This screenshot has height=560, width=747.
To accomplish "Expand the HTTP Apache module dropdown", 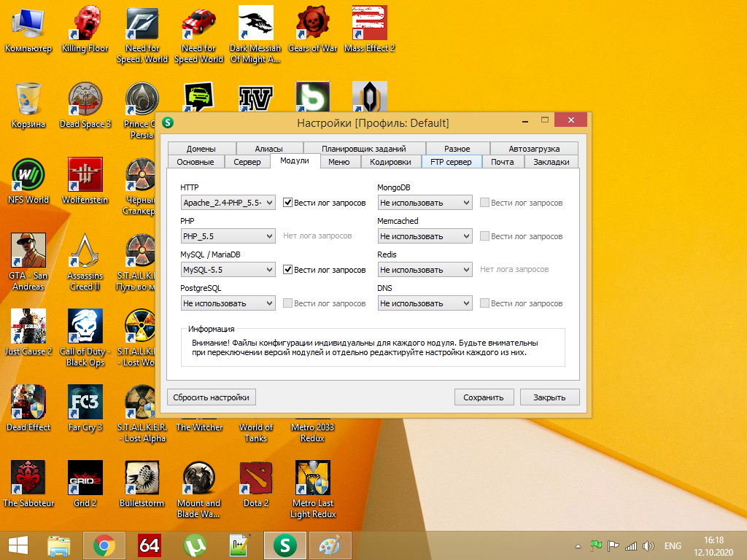I will [228, 203].
